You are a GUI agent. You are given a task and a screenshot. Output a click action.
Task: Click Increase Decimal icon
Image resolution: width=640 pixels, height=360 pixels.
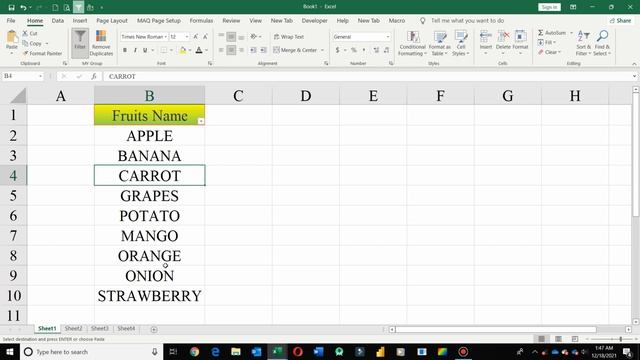click(x=376, y=50)
